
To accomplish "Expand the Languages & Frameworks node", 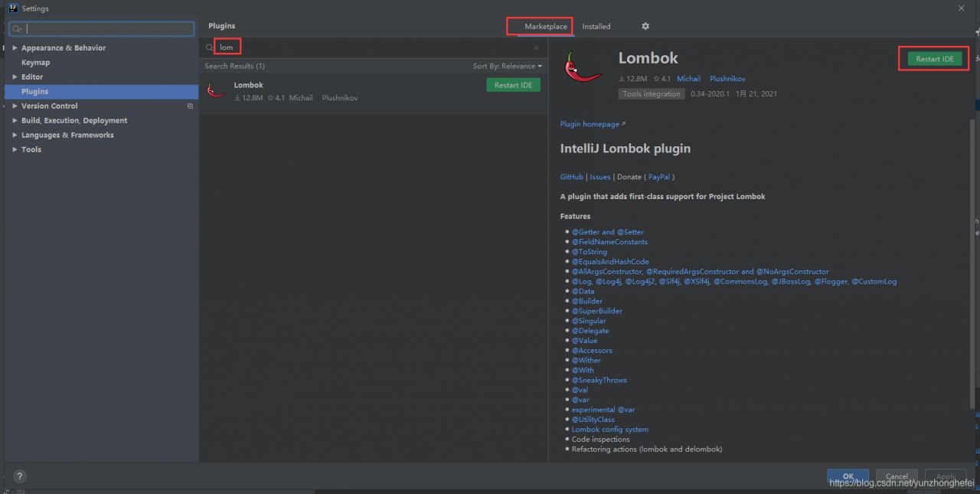I will point(15,136).
